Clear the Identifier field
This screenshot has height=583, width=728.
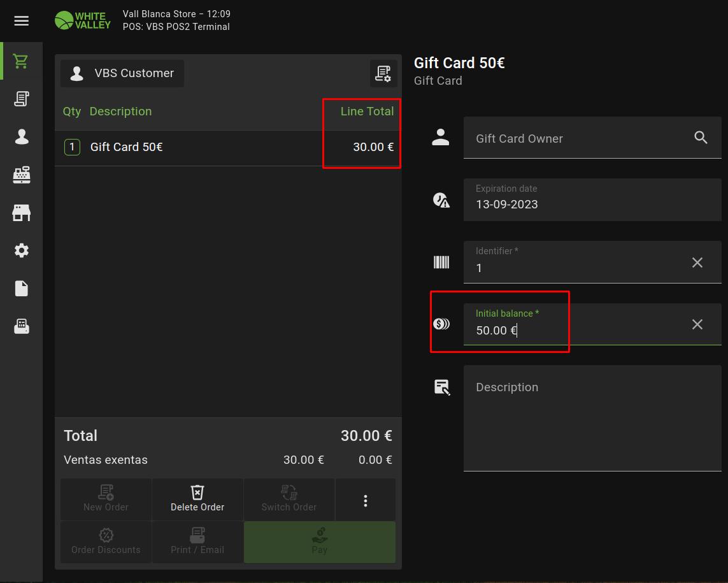pos(697,263)
